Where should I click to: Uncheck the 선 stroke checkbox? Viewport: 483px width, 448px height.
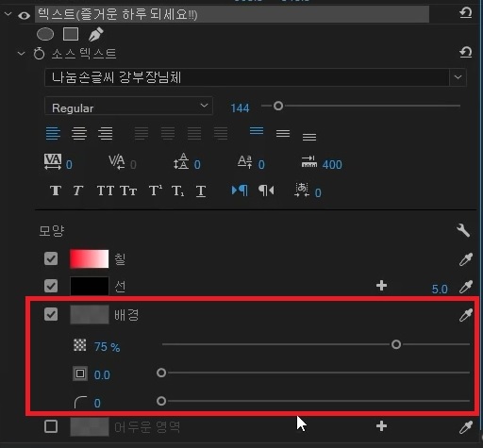tap(51, 286)
